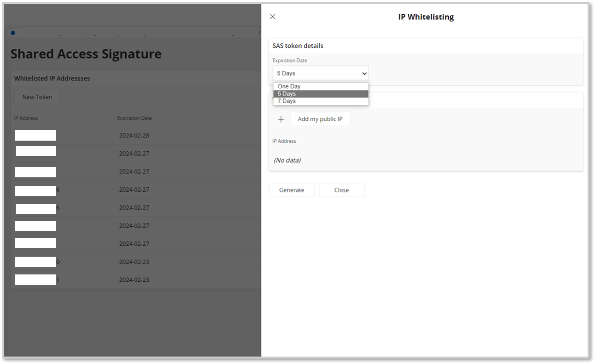Toggle 5 Days expiration option
595x364 pixels.
pos(320,93)
